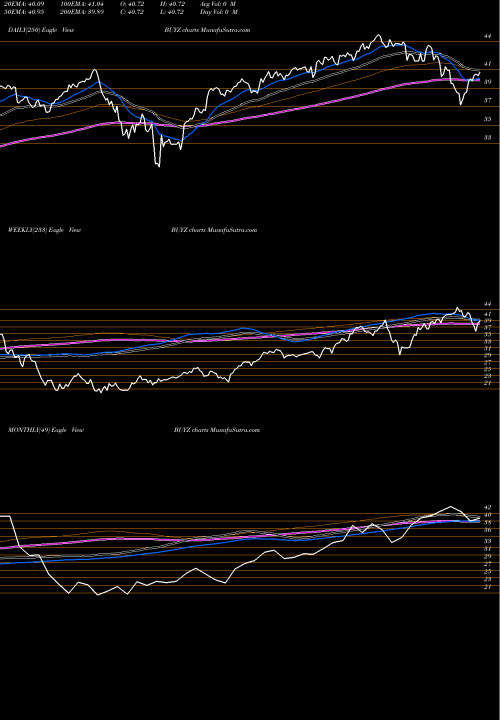Click the MONTHLY(49) Eagle View label
This screenshot has width=500, height=720.
tap(46, 430)
